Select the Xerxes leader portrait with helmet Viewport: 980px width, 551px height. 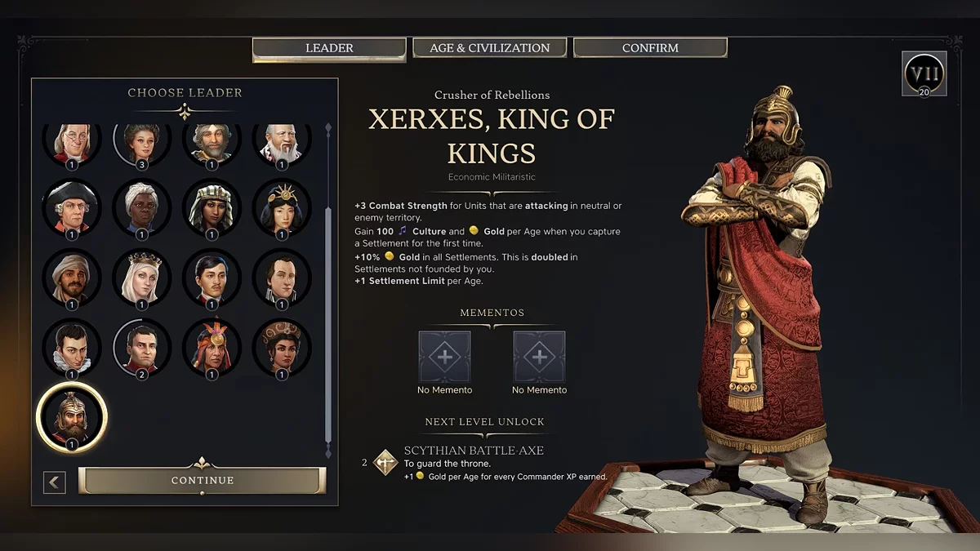(x=72, y=416)
